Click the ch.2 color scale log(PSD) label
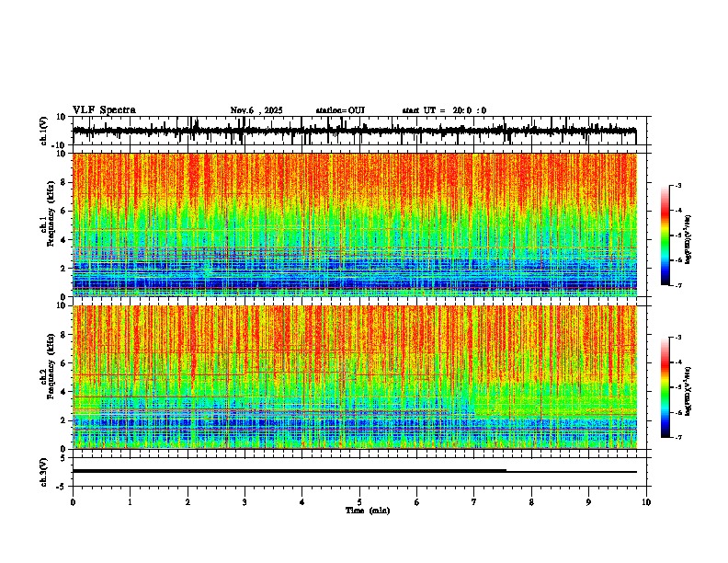 point(688,391)
